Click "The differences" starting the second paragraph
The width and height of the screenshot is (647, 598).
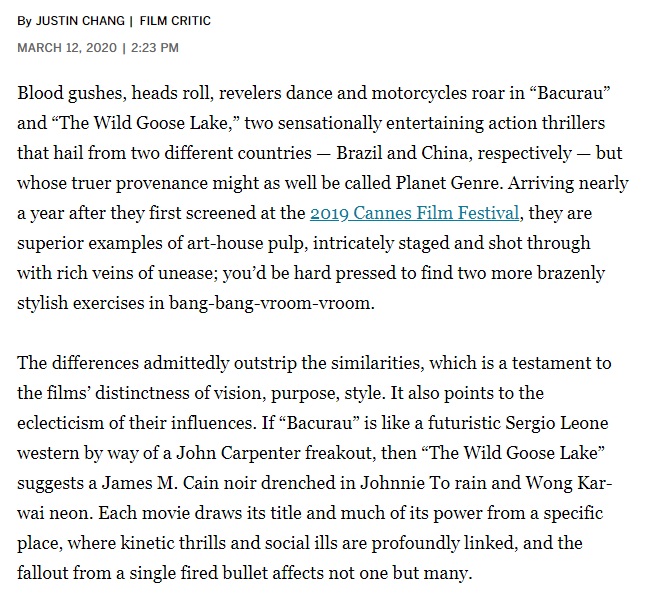[78, 363]
